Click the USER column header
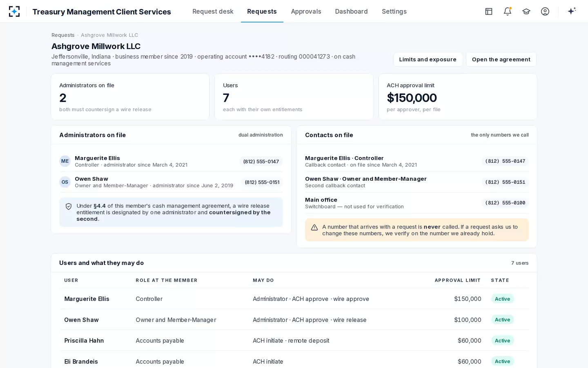588x368 pixels. (x=71, y=280)
